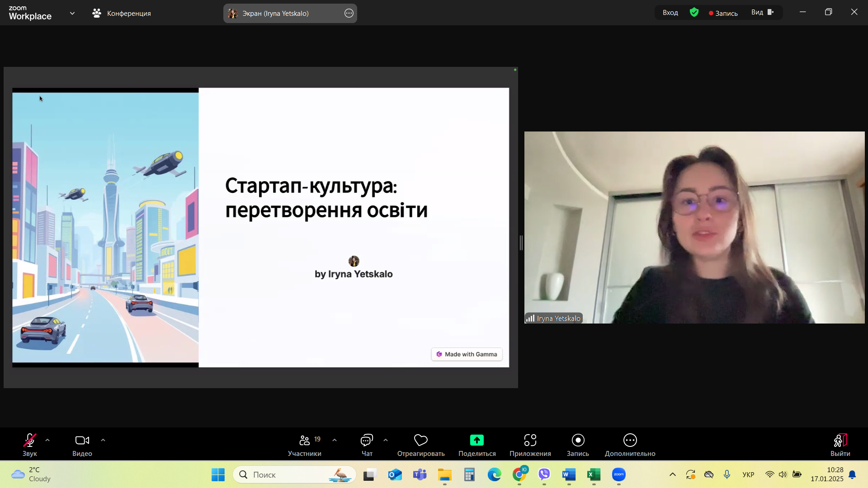This screenshot has height=488, width=868.
Task: Leave meeting via Выйти button
Action: 840,445
